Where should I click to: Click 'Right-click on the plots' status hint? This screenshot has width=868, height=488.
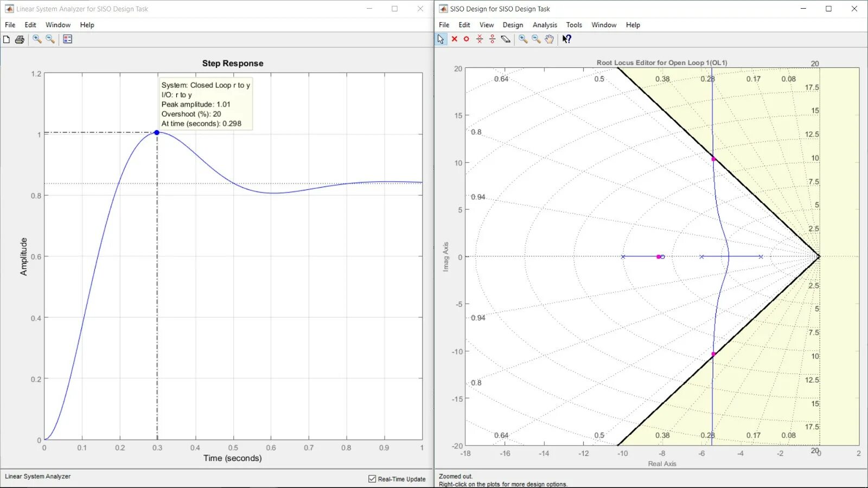[x=503, y=484]
